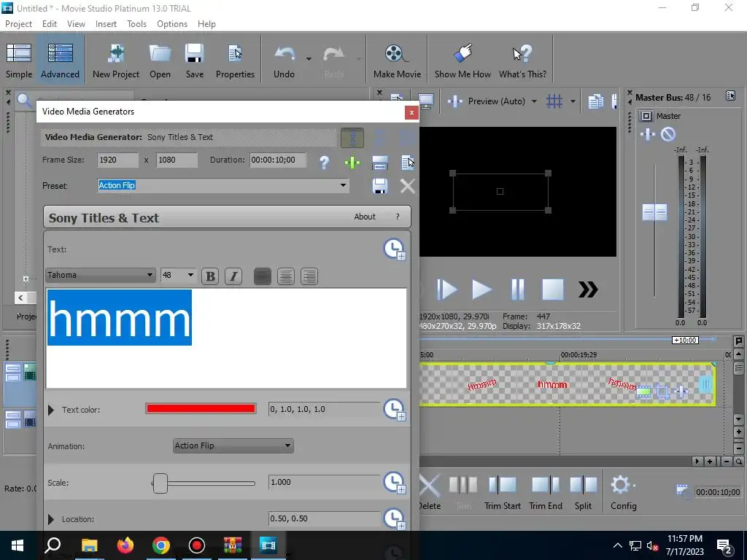
Task: Open the Animation Action Flip dropdown
Action: click(x=233, y=446)
